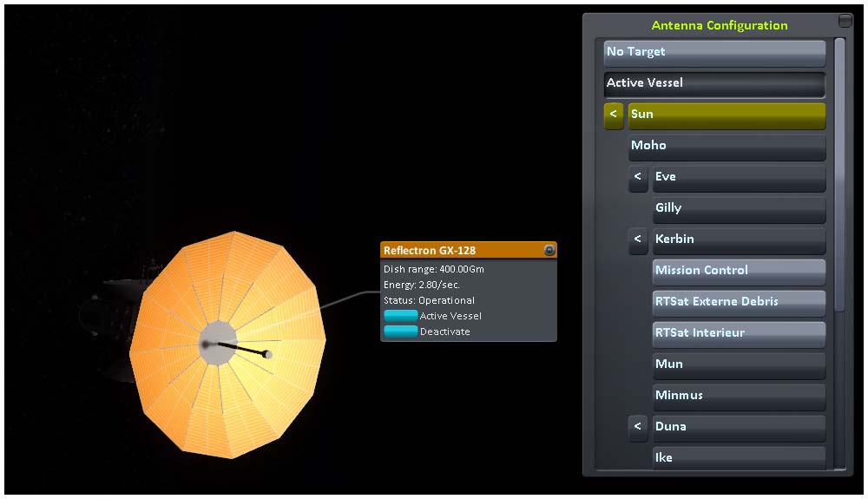Viewport: 868px width, 499px height.
Task: Select Active Vessel in target list
Action: point(714,83)
